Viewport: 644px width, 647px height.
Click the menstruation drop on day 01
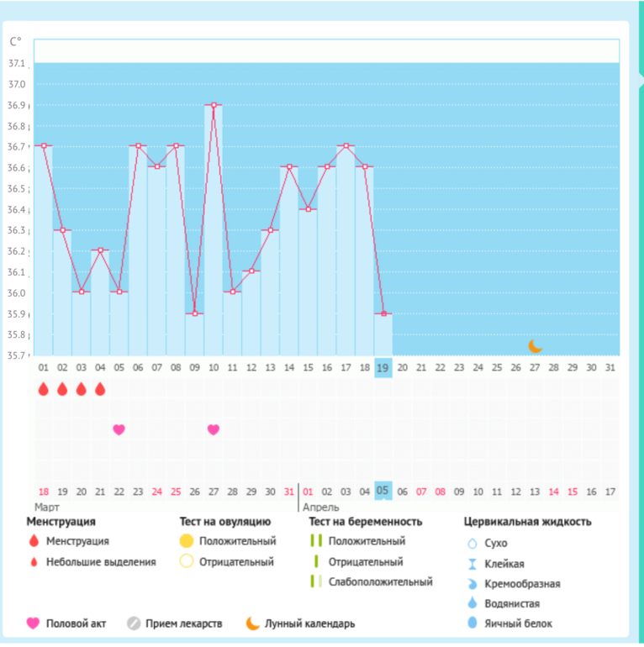point(43,389)
